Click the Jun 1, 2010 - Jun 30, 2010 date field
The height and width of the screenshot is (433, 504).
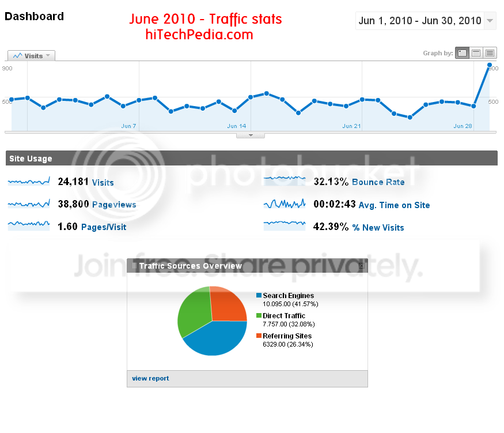(420, 21)
